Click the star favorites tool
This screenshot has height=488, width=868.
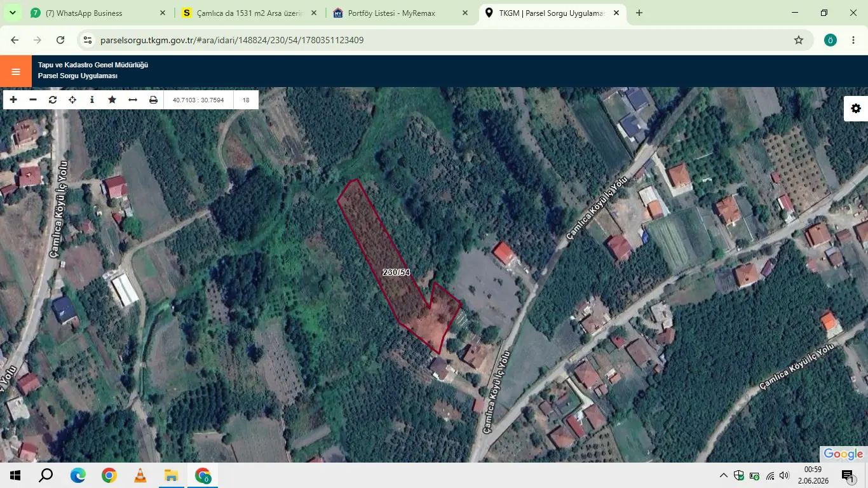click(112, 100)
